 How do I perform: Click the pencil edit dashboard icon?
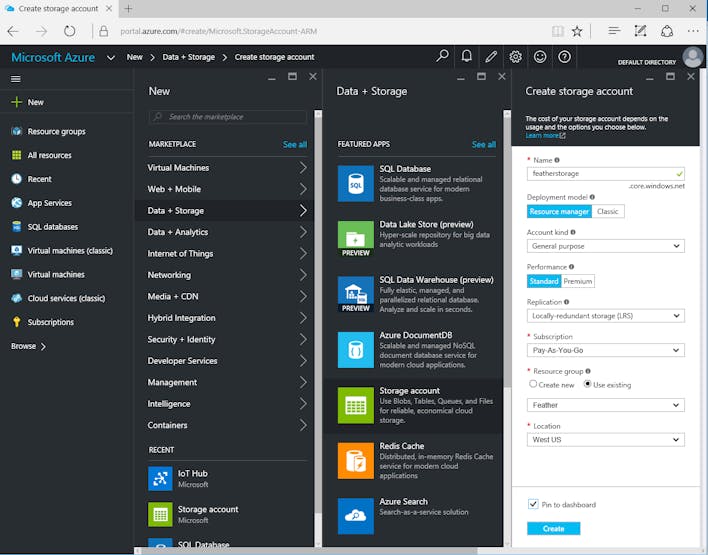pos(491,56)
